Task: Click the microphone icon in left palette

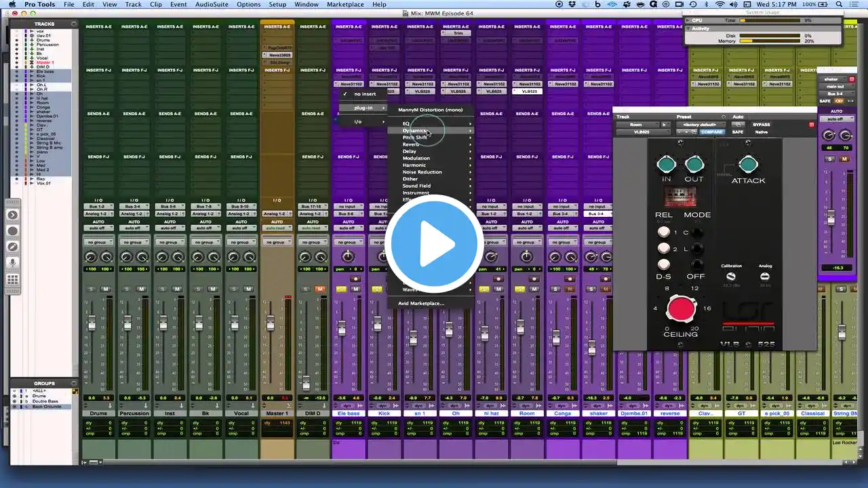Action: coord(12,263)
